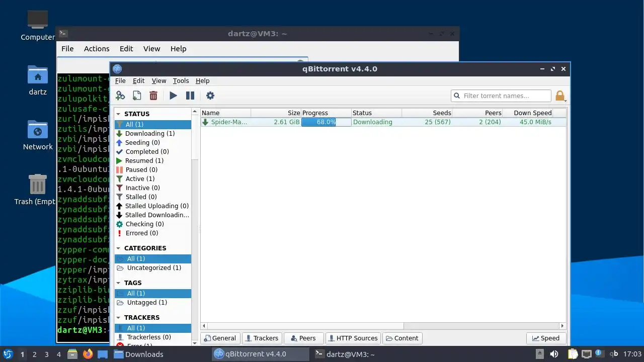Select the Stalled Uploading (0) filter
Viewport: 644px width, 362px height.
tap(153, 206)
